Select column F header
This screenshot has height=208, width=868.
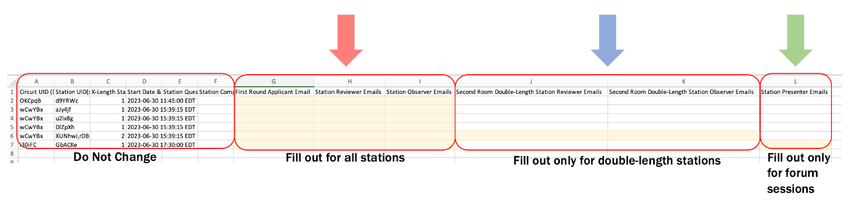(215, 82)
